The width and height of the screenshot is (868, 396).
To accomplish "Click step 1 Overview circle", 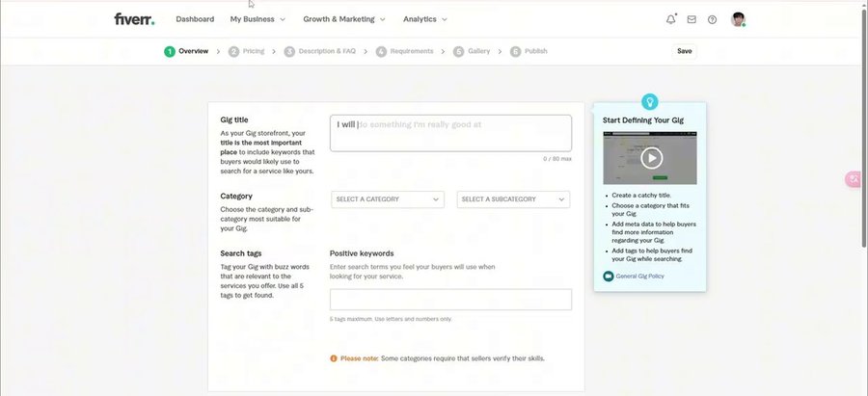I will (170, 51).
